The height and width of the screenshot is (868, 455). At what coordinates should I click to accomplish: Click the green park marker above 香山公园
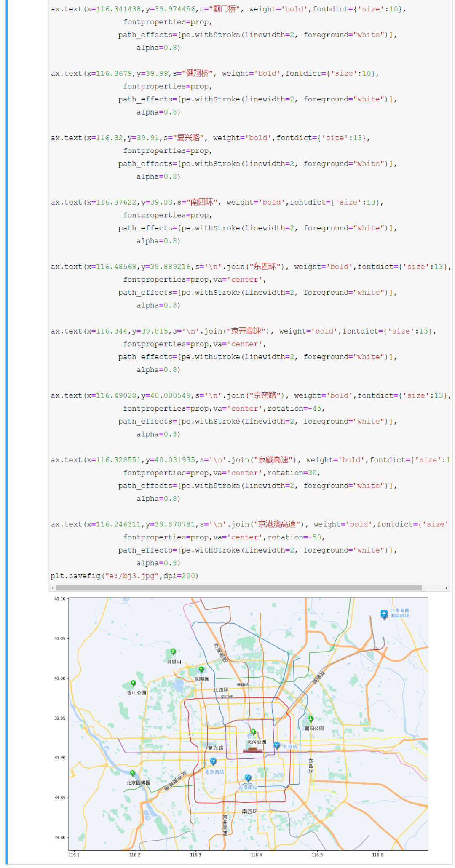(x=133, y=683)
